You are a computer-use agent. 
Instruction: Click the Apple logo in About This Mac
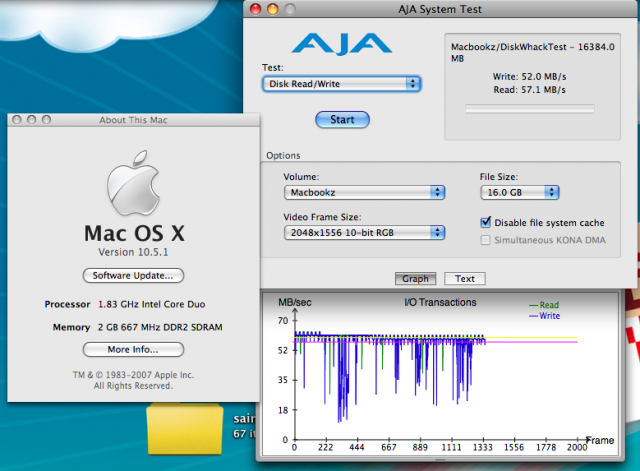click(x=133, y=183)
